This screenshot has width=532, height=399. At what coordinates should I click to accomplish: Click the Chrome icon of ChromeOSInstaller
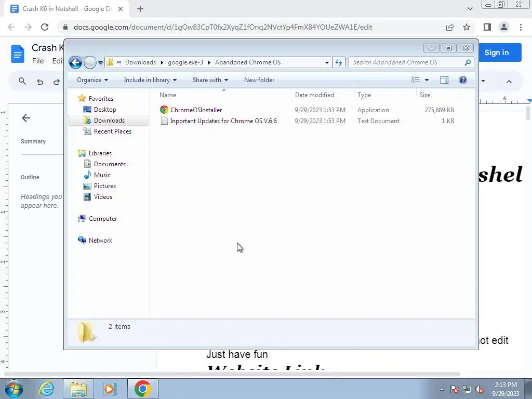click(x=164, y=110)
